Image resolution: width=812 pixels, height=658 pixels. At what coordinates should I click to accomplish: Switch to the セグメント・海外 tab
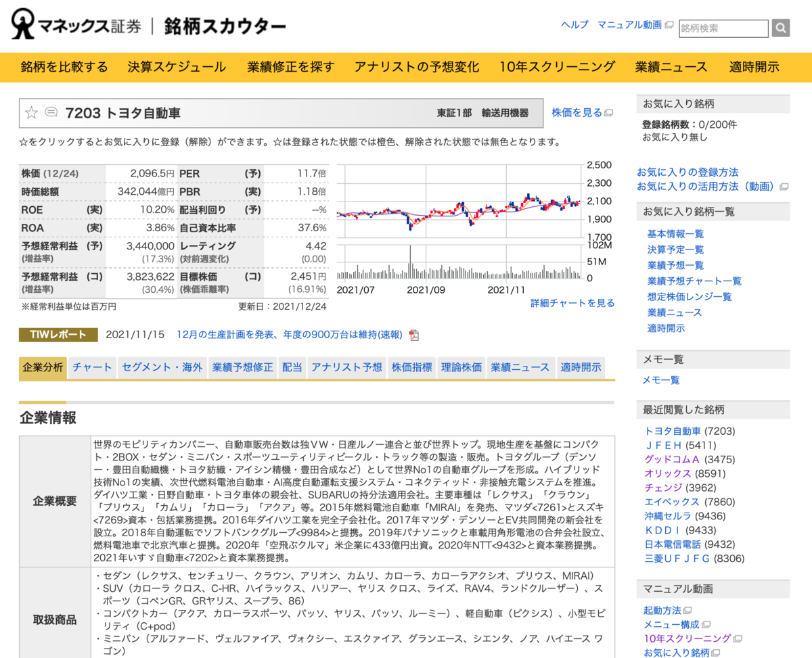click(x=162, y=367)
